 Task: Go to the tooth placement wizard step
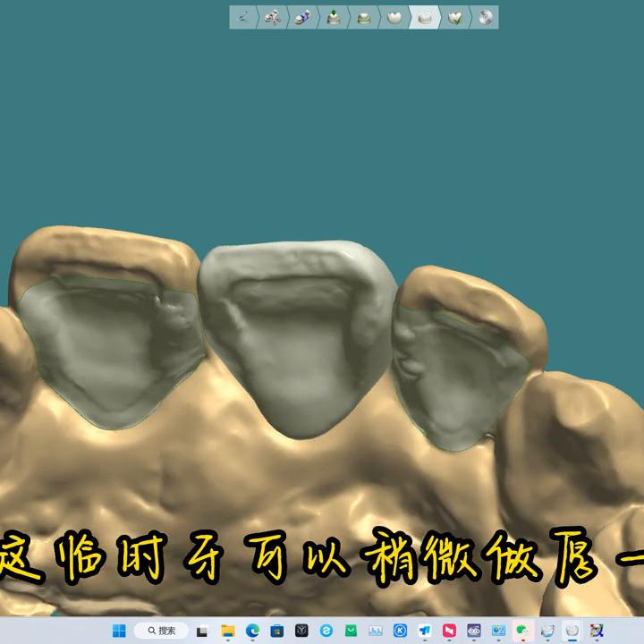coord(394,17)
